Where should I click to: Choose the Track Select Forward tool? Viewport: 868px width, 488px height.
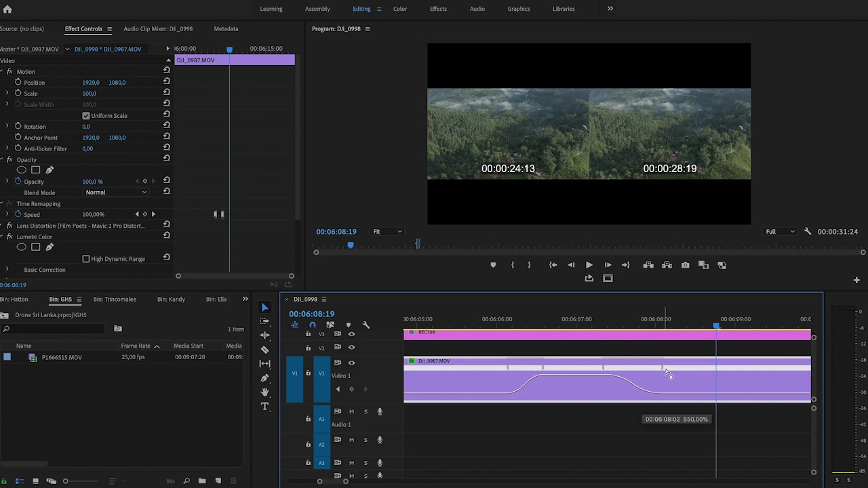click(264, 322)
